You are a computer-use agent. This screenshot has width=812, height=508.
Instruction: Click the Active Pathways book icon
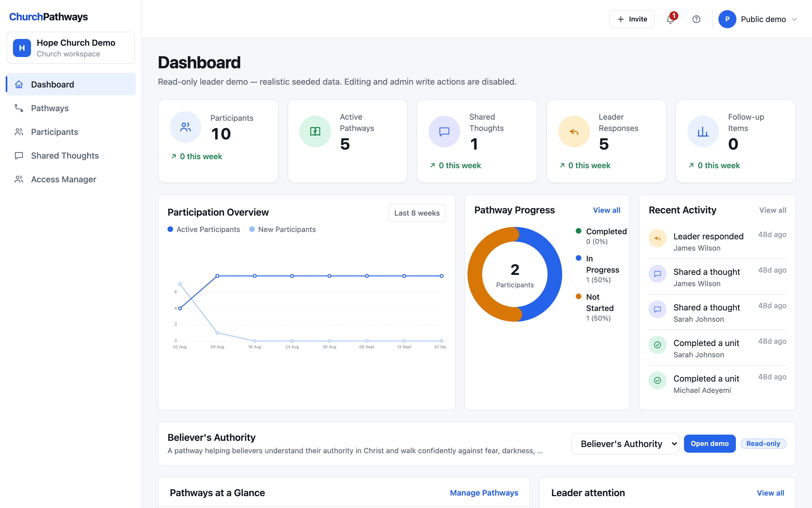pos(315,131)
